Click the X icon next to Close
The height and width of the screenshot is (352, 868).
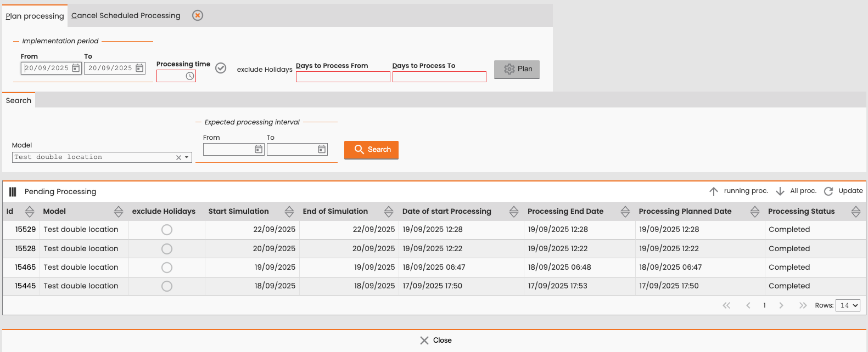(424, 340)
